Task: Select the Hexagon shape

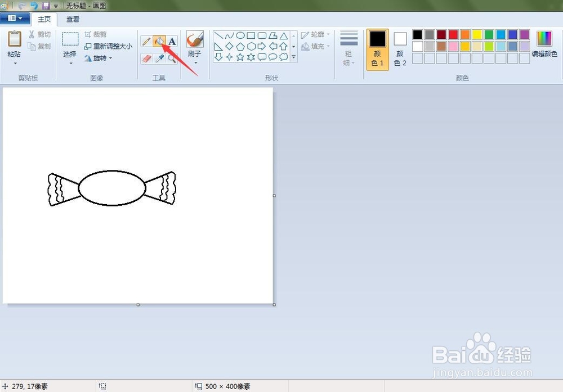Action: pos(251,46)
